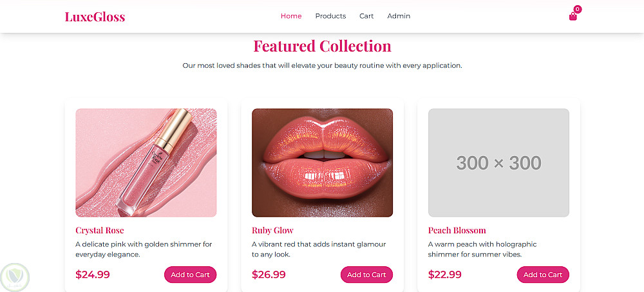Click the Crystal Rose product title
Screen dimensions: 644x292
click(x=100, y=230)
